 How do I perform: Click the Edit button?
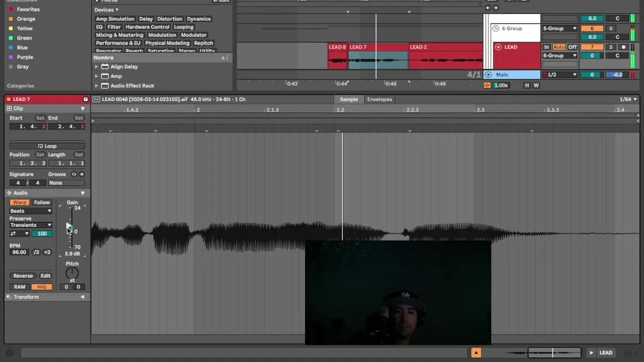click(45, 276)
